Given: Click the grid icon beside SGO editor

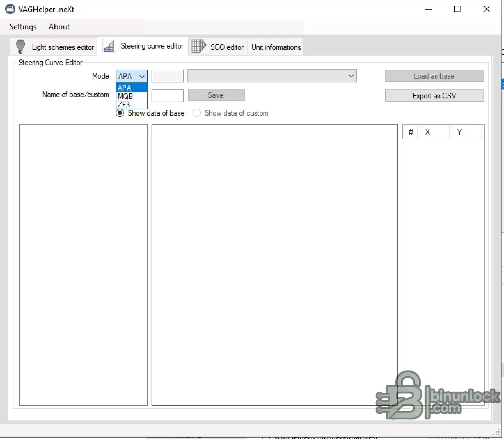Looking at the screenshot, I should [198, 46].
